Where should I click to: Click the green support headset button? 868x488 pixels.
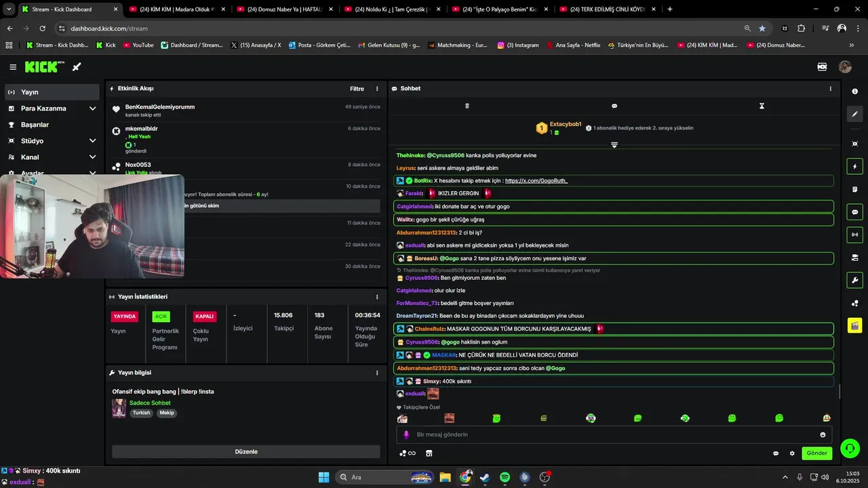pyautogui.click(x=850, y=448)
